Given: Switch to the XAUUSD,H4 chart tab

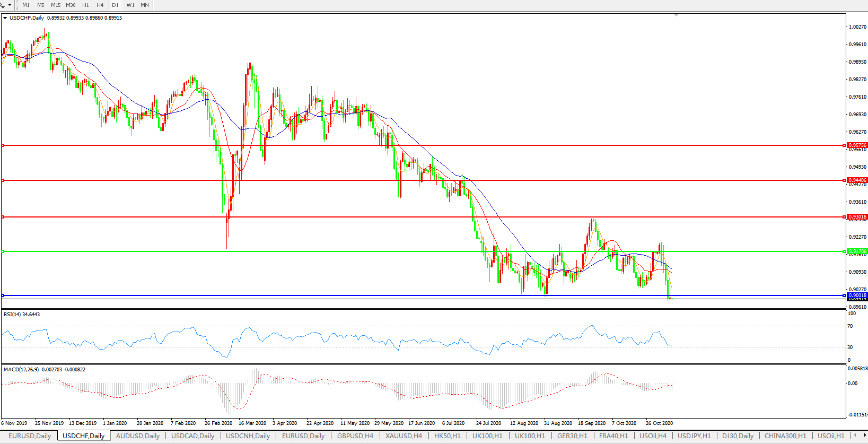Looking at the screenshot, I should point(404,436).
